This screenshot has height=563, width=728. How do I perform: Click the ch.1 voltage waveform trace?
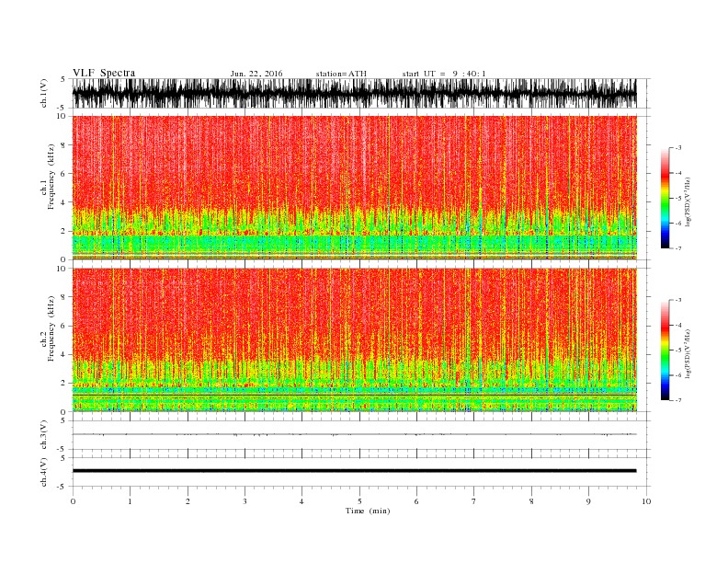[x=354, y=93]
